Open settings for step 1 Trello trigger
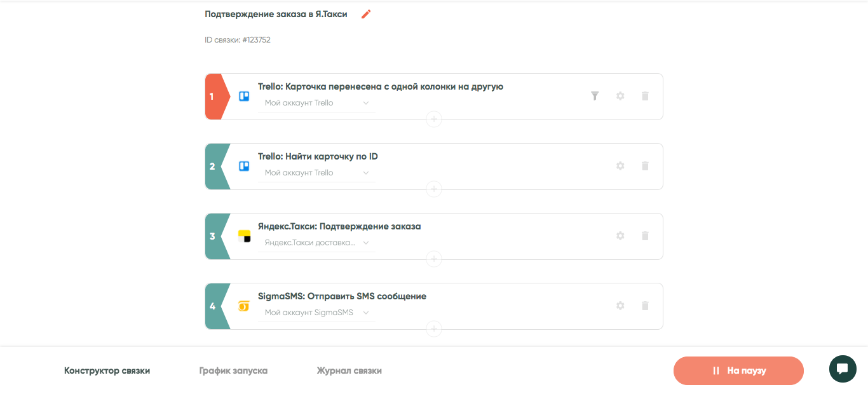The height and width of the screenshot is (394, 868). click(620, 96)
